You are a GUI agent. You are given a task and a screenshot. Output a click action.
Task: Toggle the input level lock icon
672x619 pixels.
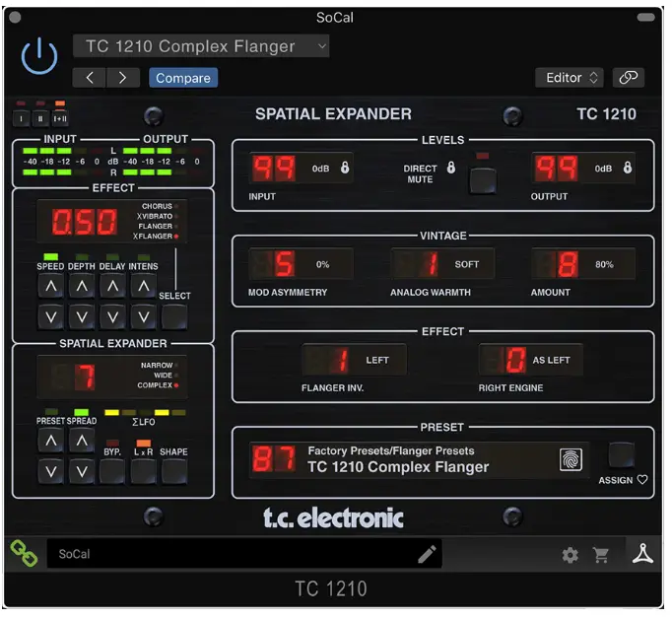345,168
